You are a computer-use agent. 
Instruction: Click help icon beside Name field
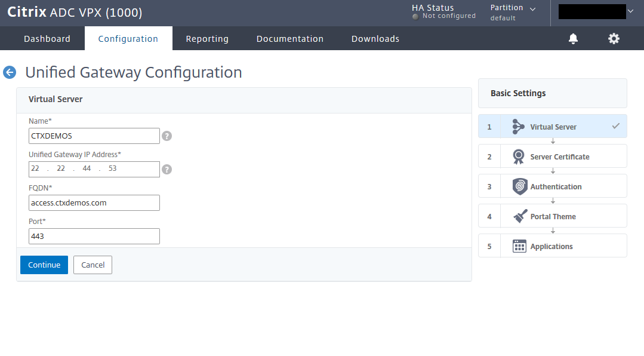167,136
